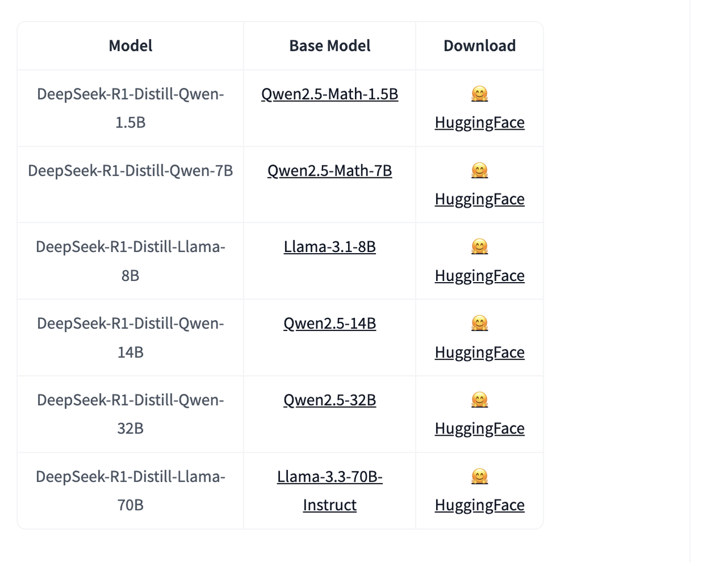The image size is (728, 562).
Task: Open the Qwen2.5-Math-1.5B base model link
Action: (x=329, y=94)
